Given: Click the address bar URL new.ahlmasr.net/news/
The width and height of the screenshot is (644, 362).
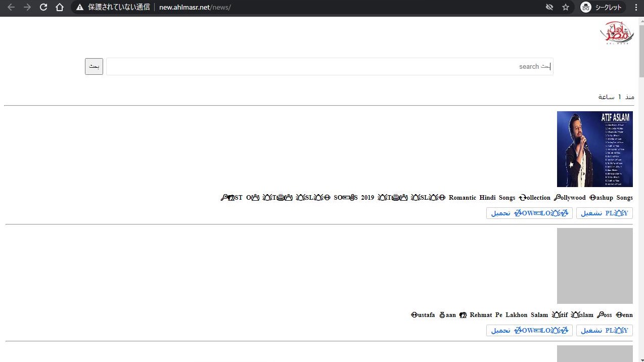Looking at the screenshot, I should pyautogui.click(x=195, y=7).
